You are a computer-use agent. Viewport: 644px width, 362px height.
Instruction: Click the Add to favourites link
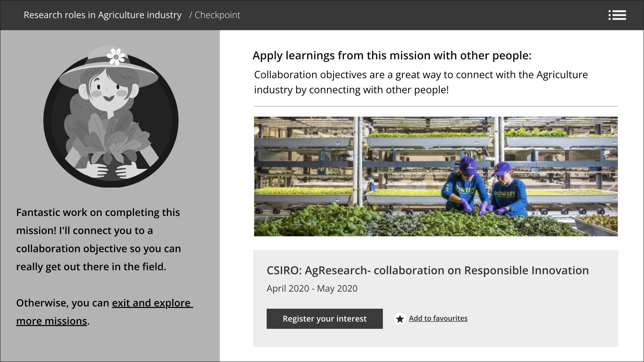[x=438, y=318]
